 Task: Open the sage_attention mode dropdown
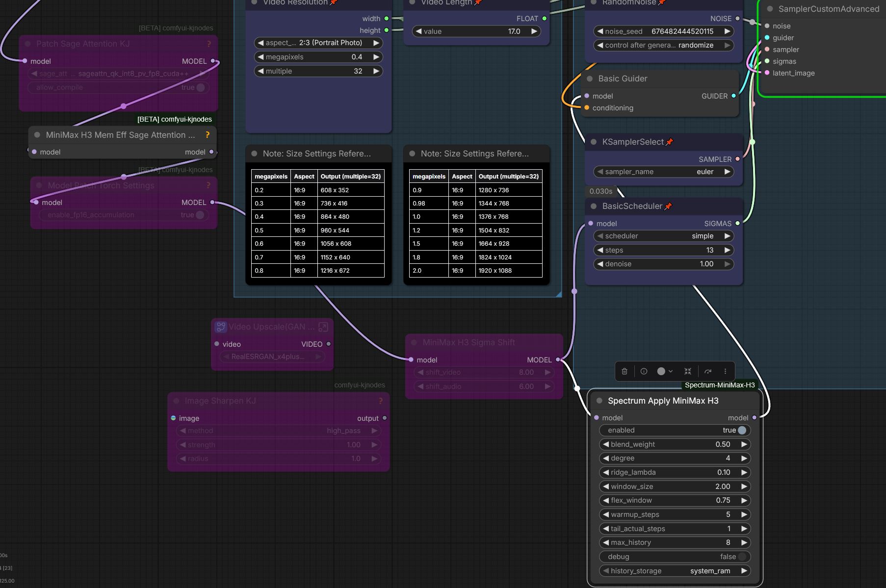(x=119, y=74)
